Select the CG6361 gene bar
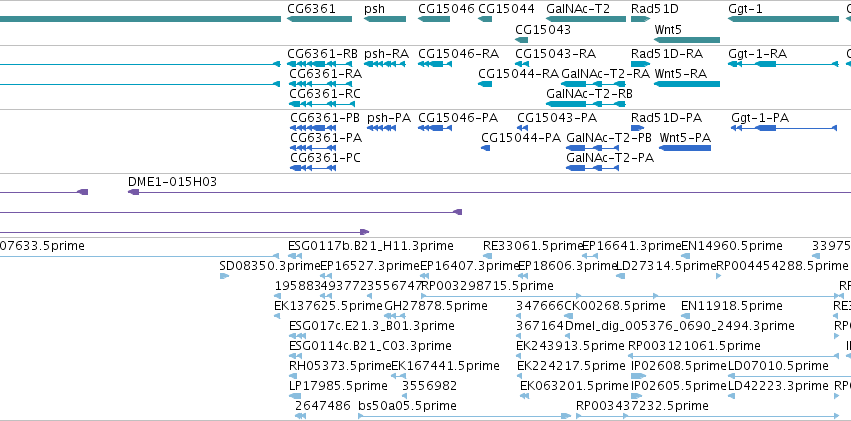The width and height of the screenshot is (851, 421). coord(319,20)
